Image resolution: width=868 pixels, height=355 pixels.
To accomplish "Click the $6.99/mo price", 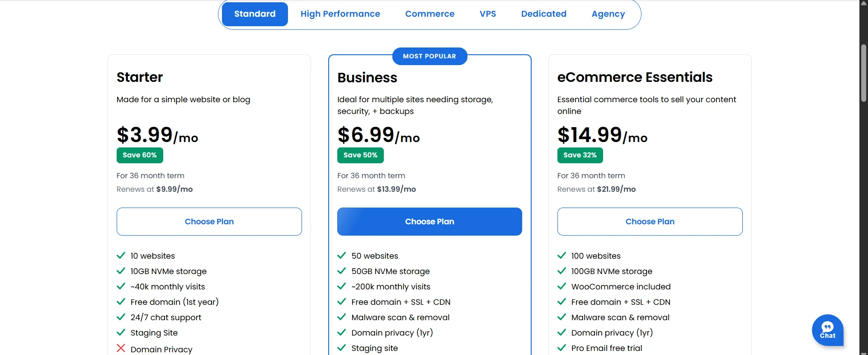I will (x=378, y=135).
